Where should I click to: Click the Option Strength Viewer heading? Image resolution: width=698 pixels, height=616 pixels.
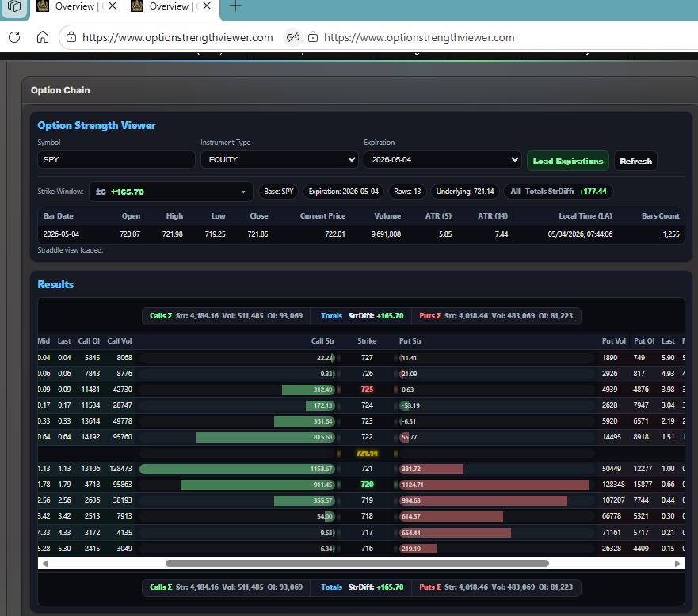pyautogui.click(x=97, y=125)
